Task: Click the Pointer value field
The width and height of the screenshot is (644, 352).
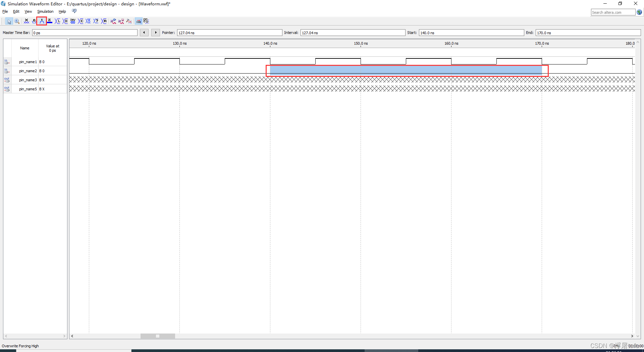Action: pyautogui.click(x=230, y=33)
